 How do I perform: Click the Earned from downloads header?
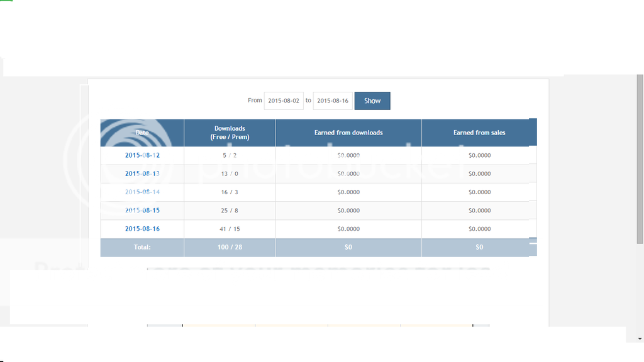click(x=348, y=133)
